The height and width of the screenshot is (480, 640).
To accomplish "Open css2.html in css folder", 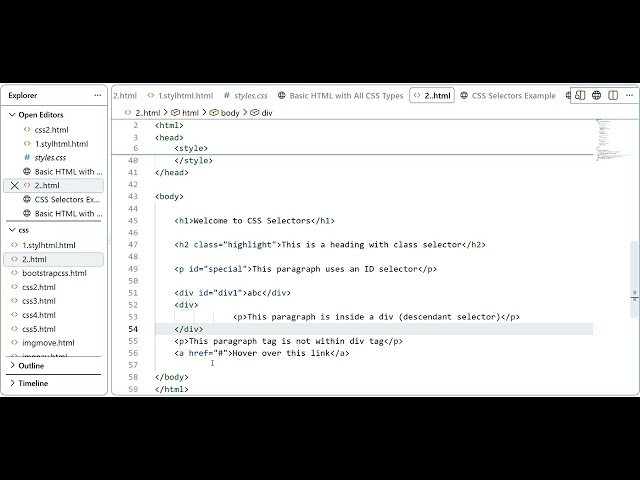I will coord(39,287).
